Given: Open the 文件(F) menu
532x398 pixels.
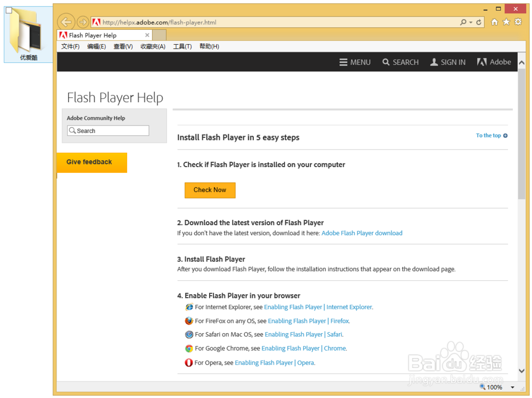Looking at the screenshot, I should (70, 46).
